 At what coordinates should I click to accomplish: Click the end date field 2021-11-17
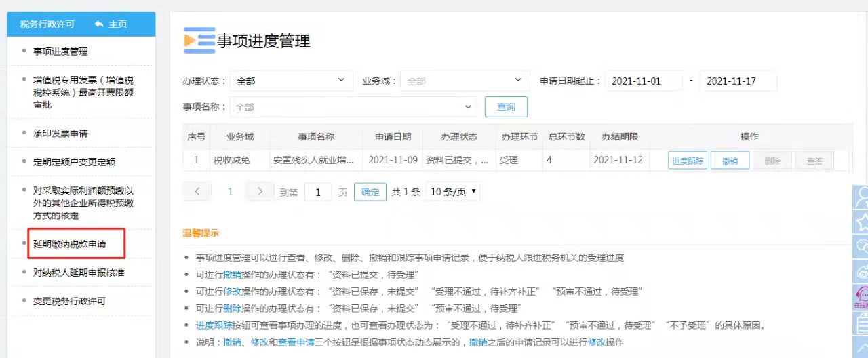click(738, 81)
